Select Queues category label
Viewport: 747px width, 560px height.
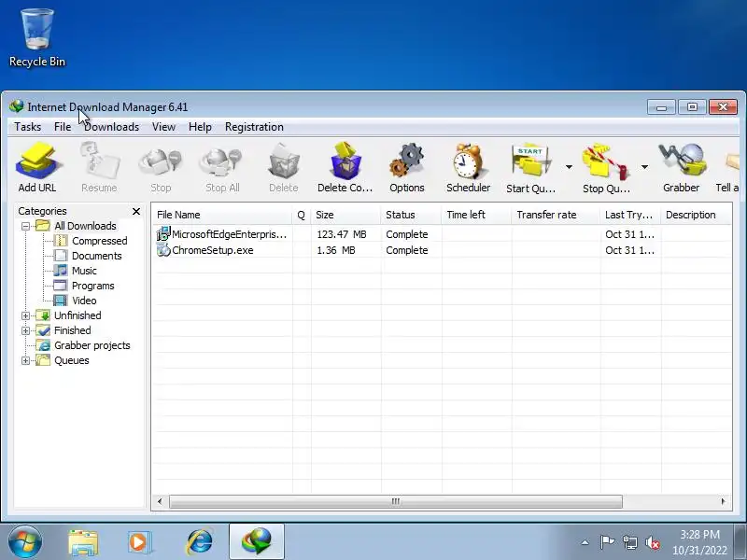pyautogui.click(x=72, y=360)
